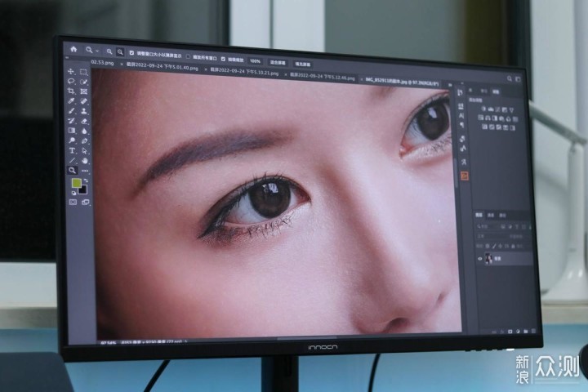This screenshot has height=392, width=588.
Task: Select the Horizontal Type tool
Action: tap(71, 150)
